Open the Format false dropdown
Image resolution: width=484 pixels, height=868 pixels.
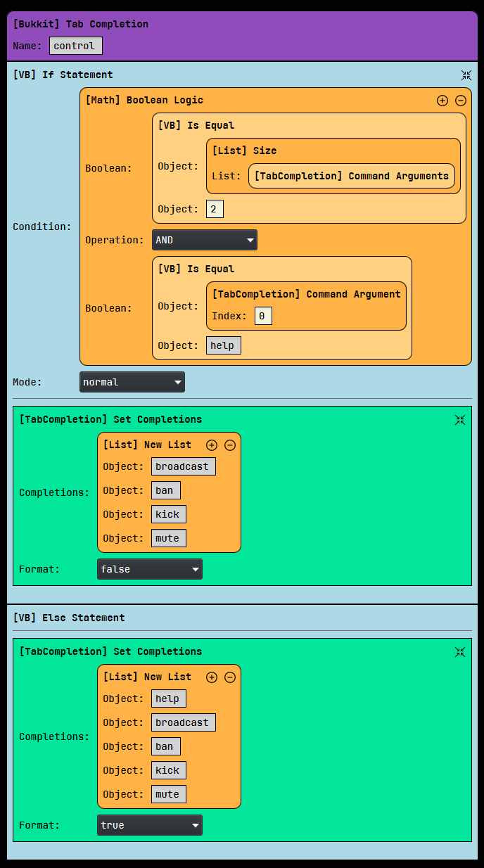pos(150,569)
